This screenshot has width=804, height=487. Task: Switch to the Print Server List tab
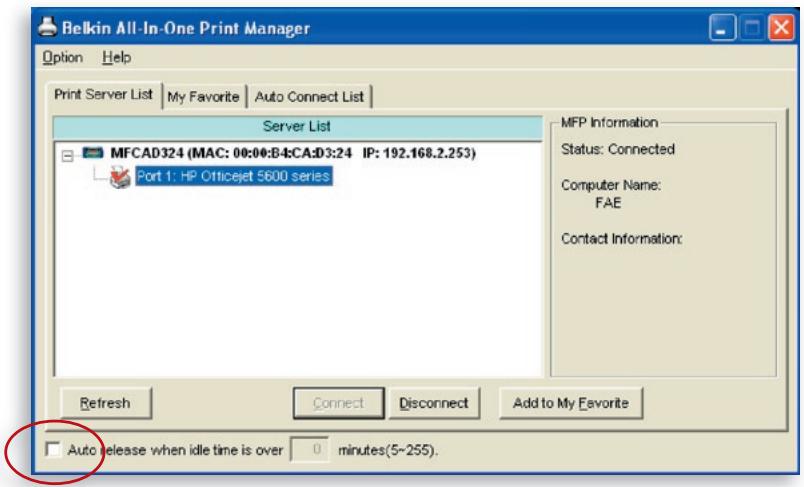tap(104, 95)
